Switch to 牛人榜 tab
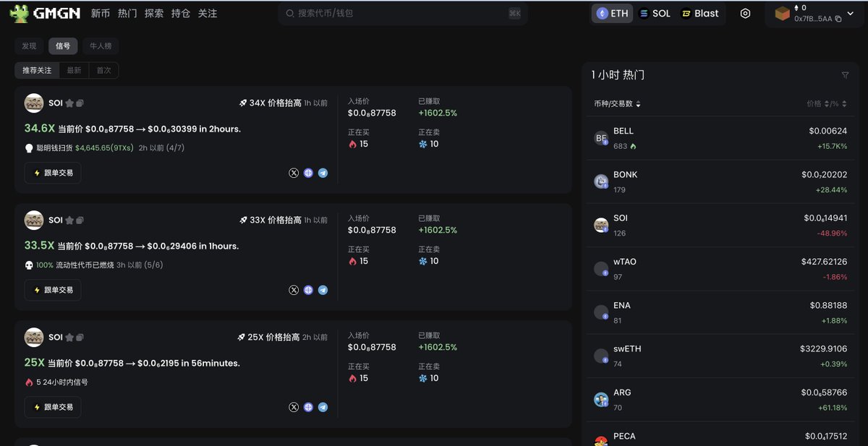Image resolution: width=868 pixels, height=446 pixels. (101, 46)
